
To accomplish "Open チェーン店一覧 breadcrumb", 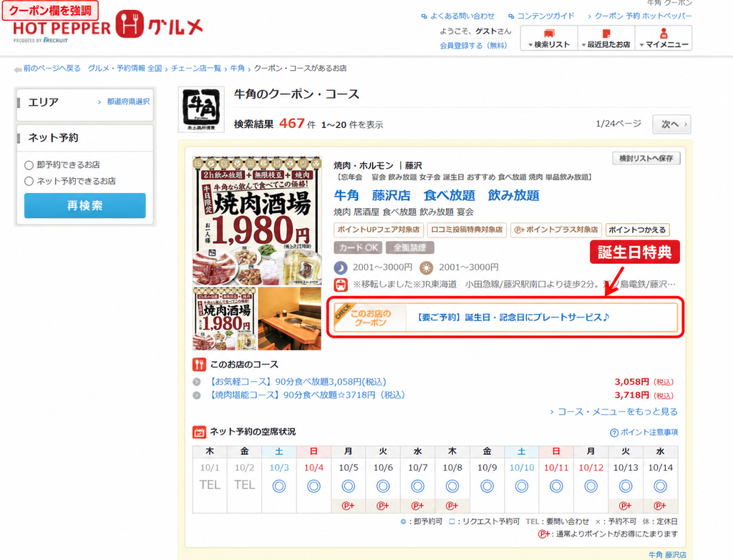I will pos(196,68).
